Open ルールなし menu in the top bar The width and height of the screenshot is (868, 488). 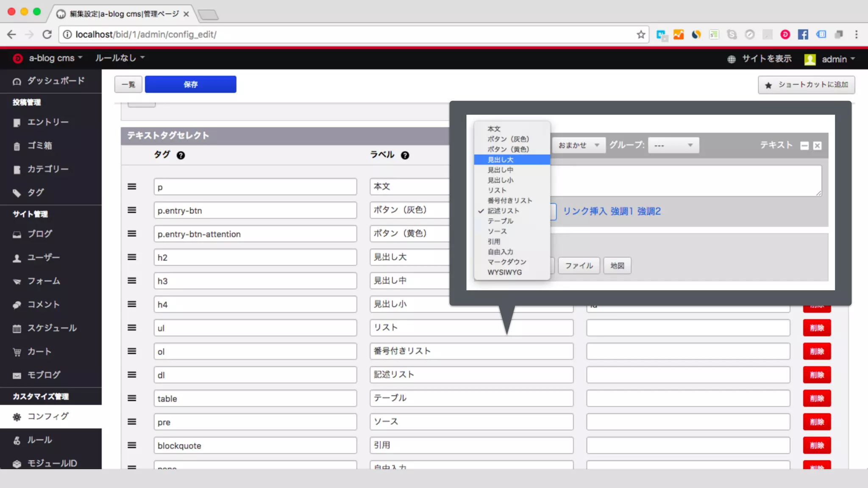coord(120,58)
